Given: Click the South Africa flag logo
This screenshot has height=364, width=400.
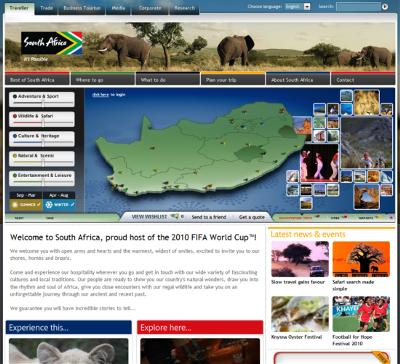Looking at the screenshot, I should 52,43.
